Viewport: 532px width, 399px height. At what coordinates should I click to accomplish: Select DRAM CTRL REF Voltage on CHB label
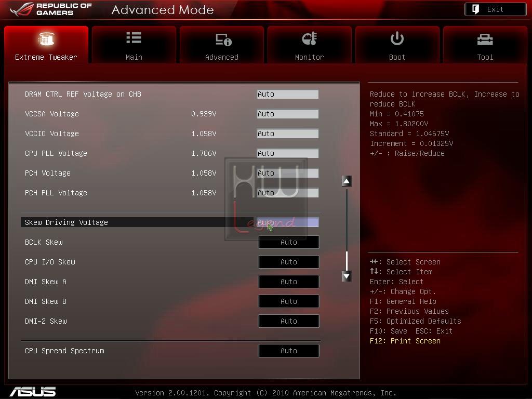83,95
